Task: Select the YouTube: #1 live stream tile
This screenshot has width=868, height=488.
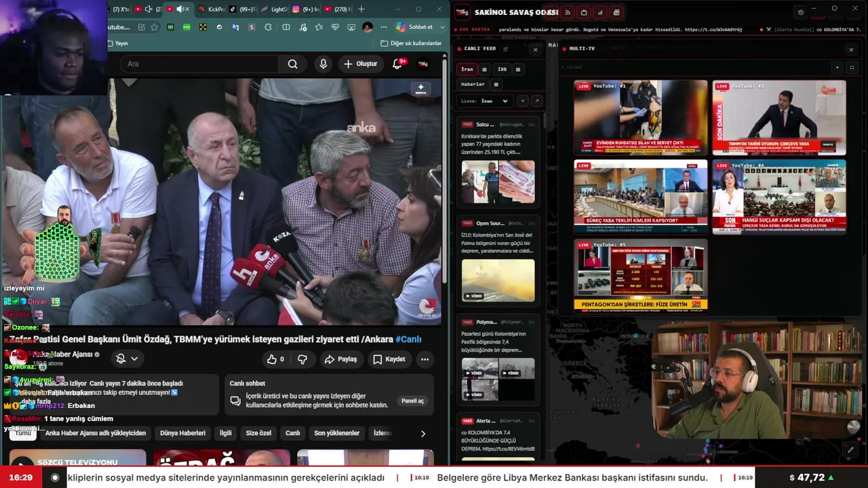Action: click(x=641, y=118)
